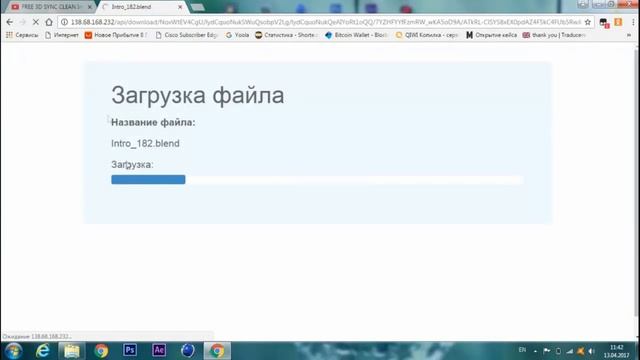Show hidden system tray icons
The height and width of the screenshot is (360, 640).
pyautogui.click(x=536, y=351)
